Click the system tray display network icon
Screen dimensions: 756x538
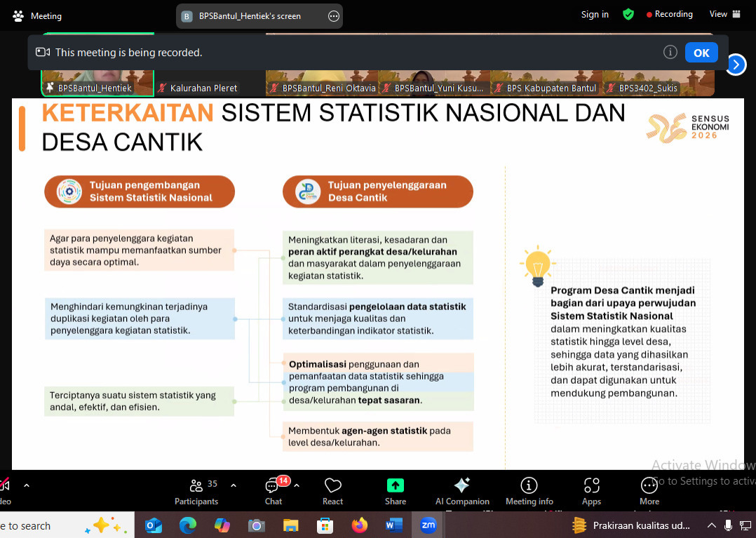pyautogui.click(x=745, y=525)
